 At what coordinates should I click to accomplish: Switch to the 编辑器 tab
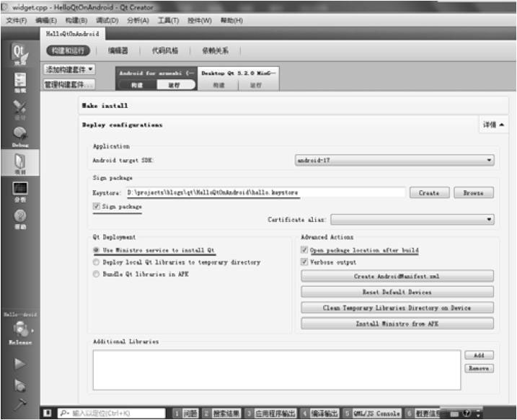pyautogui.click(x=118, y=50)
